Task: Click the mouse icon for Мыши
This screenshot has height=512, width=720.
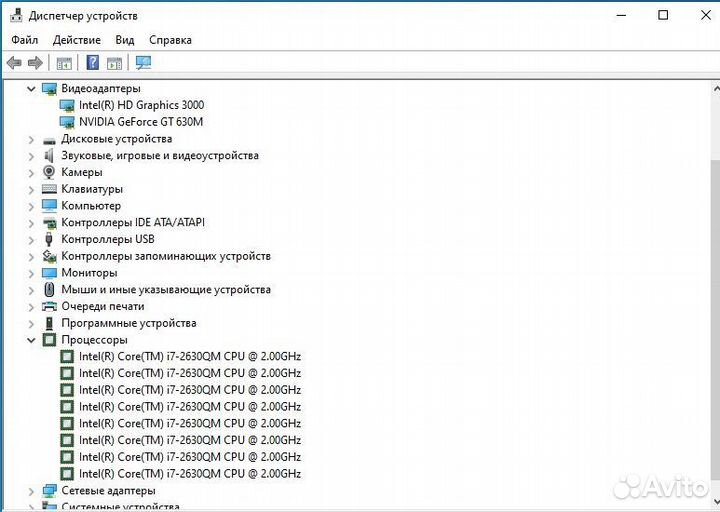Action: click(50, 290)
